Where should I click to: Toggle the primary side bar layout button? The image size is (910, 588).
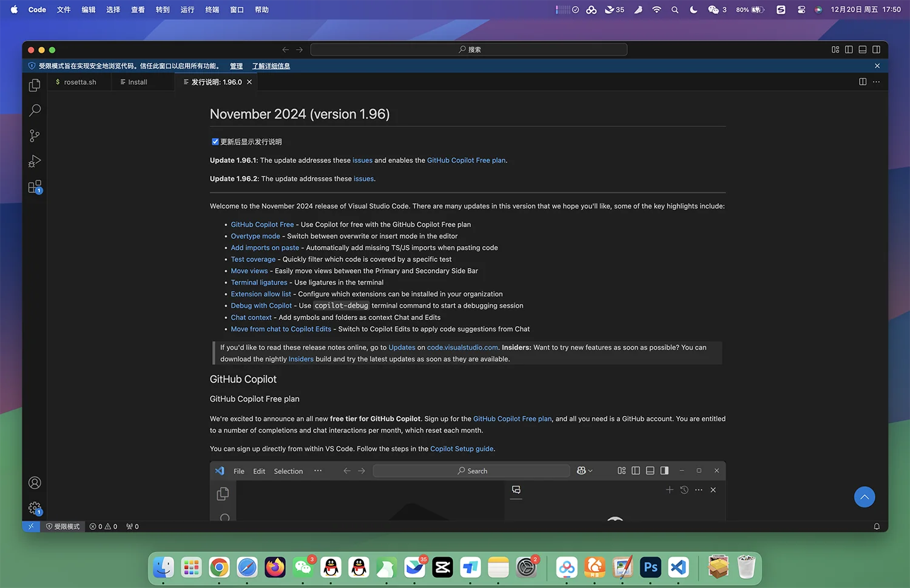coord(849,50)
